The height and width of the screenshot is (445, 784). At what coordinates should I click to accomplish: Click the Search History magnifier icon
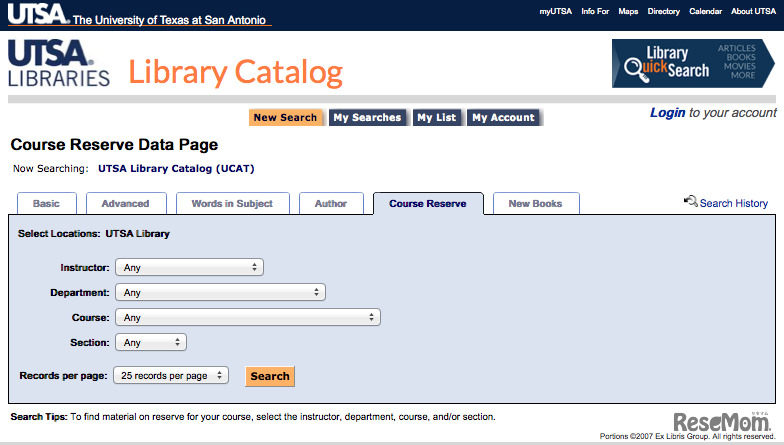click(690, 202)
